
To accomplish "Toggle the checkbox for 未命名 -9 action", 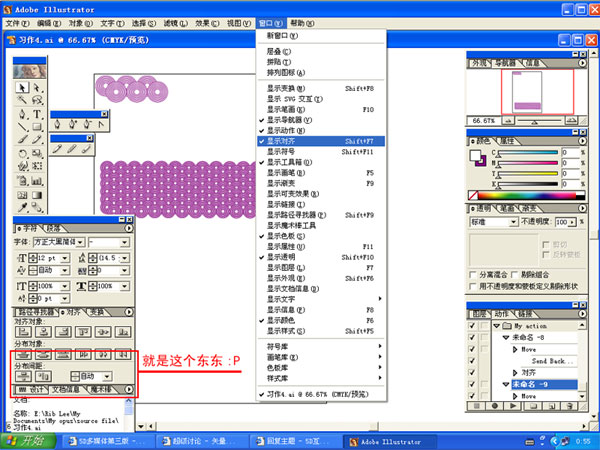I will pos(472,384).
